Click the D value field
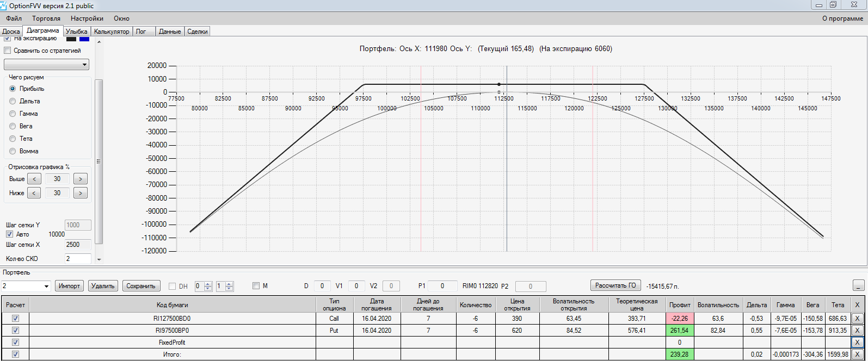The image size is (868, 361). coord(322,286)
